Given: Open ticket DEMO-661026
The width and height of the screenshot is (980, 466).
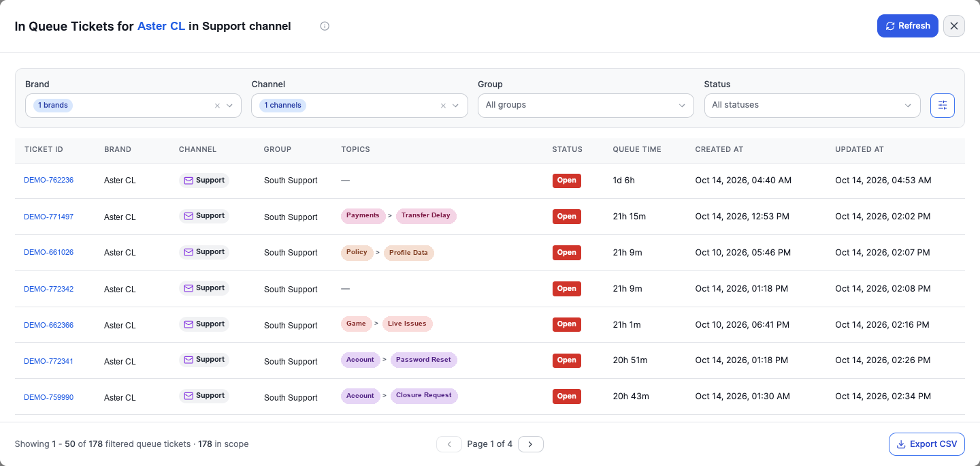Looking at the screenshot, I should pyautogui.click(x=48, y=252).
